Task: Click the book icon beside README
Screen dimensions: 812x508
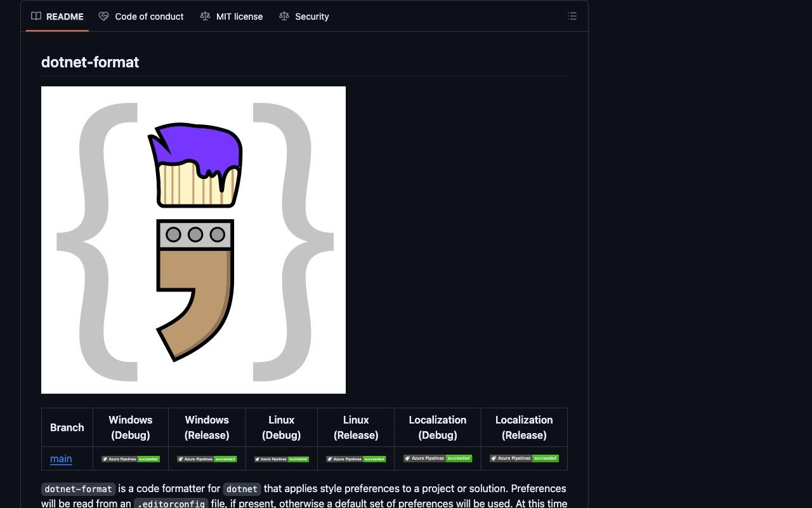Action: pos(36,17)
